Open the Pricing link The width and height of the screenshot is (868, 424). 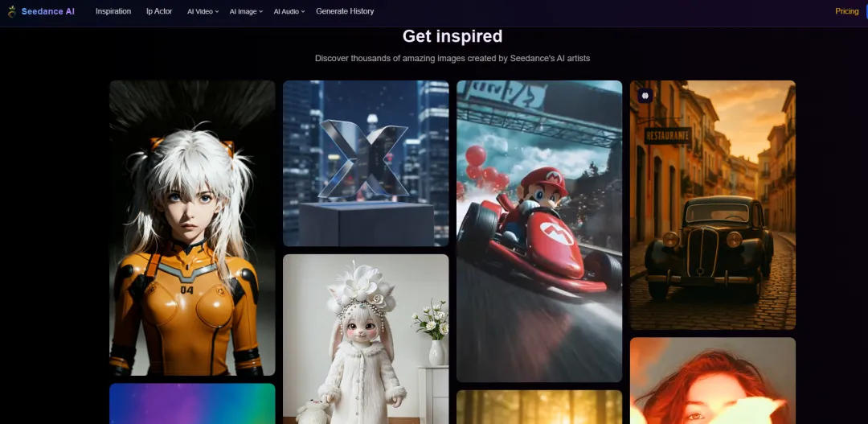[846, 11]
